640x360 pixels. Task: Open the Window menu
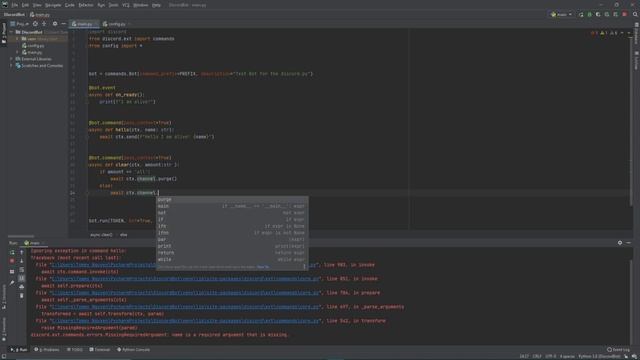coord(141,5)
